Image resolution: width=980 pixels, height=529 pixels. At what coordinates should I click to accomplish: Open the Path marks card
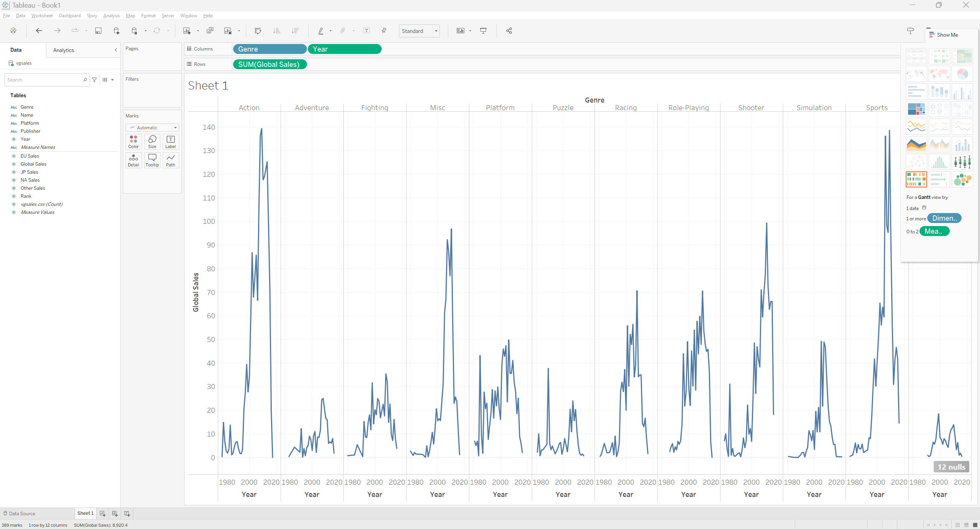coord(171,160)
